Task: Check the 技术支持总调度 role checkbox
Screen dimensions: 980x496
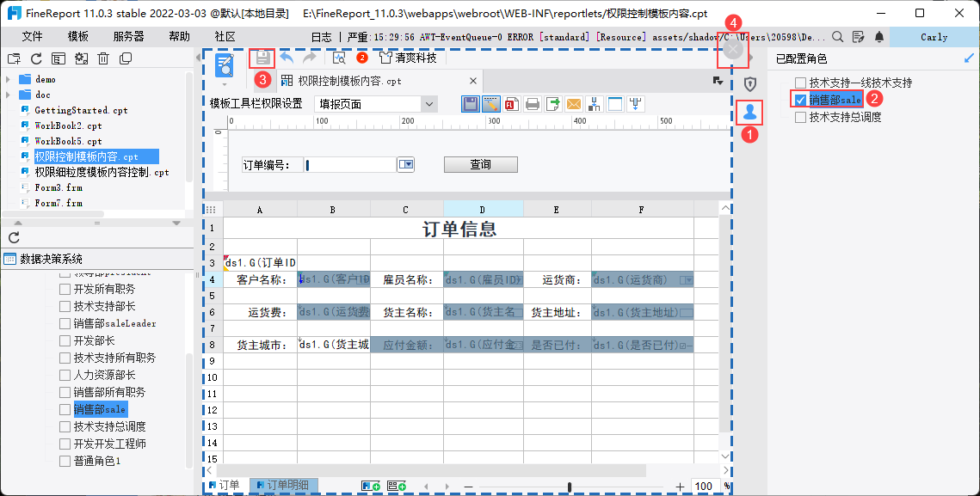Action: point(800,117)
